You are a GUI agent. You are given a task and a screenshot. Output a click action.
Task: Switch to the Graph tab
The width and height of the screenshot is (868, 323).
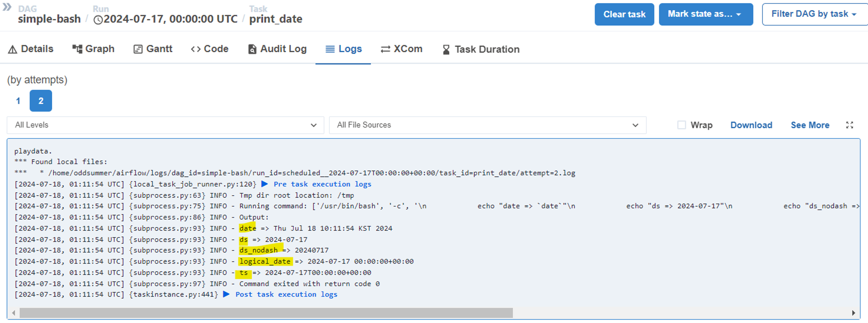pos(93,49)
